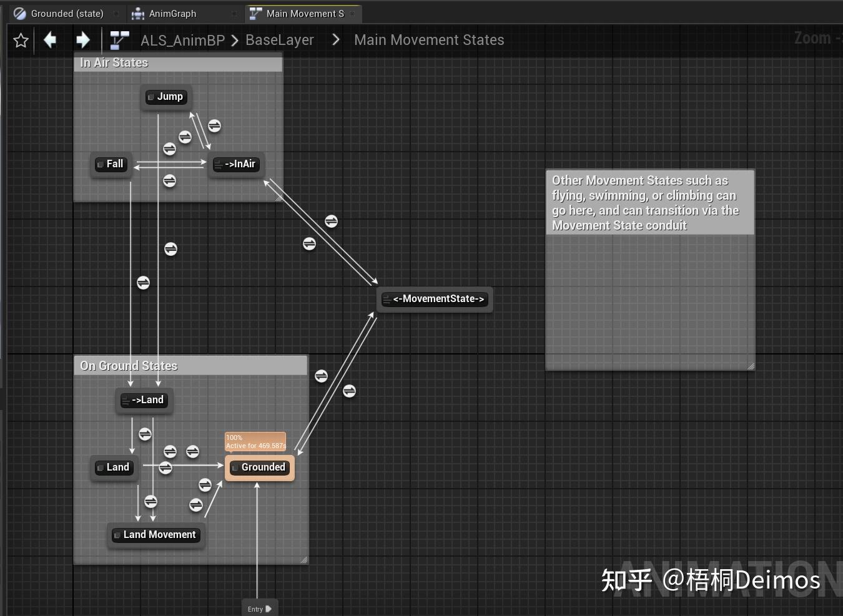Click the state machine icon in the breadcrumb bar
Image resolution: width=843 pixels, height=616 pixels.
[x=119, y=39]
